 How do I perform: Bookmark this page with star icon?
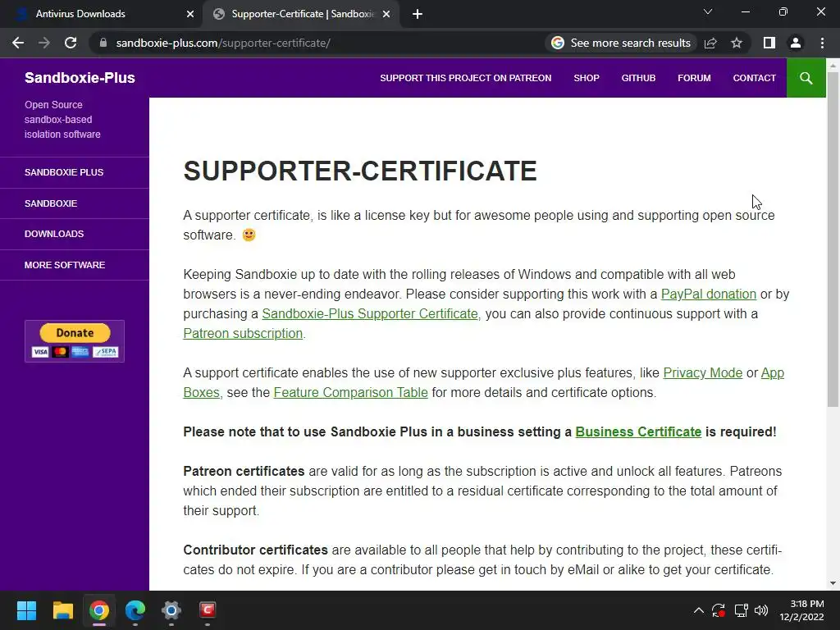pyautogui.click(x=737, y=43)
